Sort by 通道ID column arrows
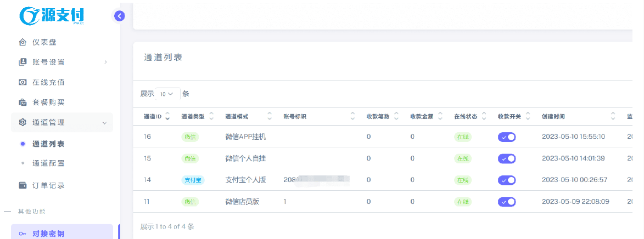 (167, 116)
